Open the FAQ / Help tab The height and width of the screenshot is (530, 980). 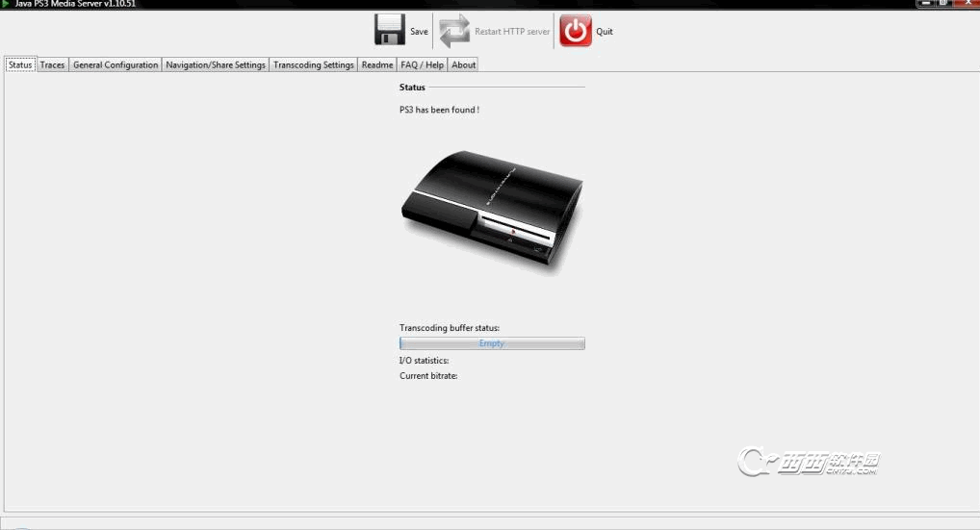pyautogui.click(x=423, y=64)
